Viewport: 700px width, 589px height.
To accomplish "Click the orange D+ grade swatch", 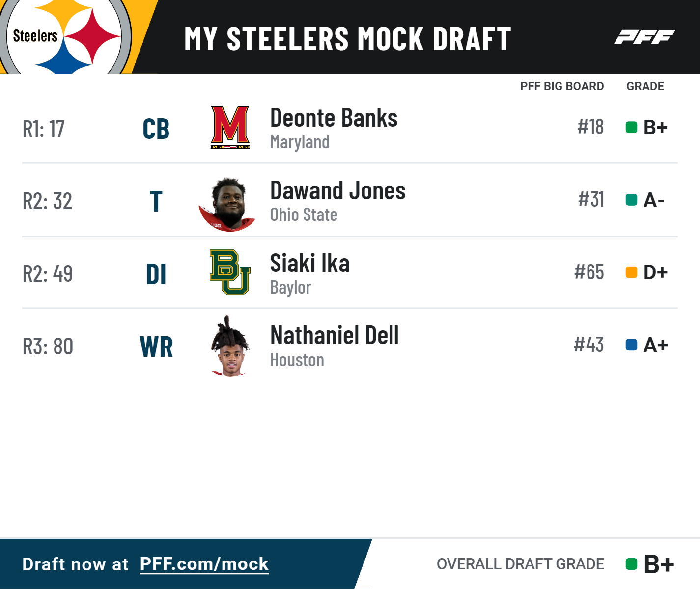I will pyautogui.click(x=631, y=272).
